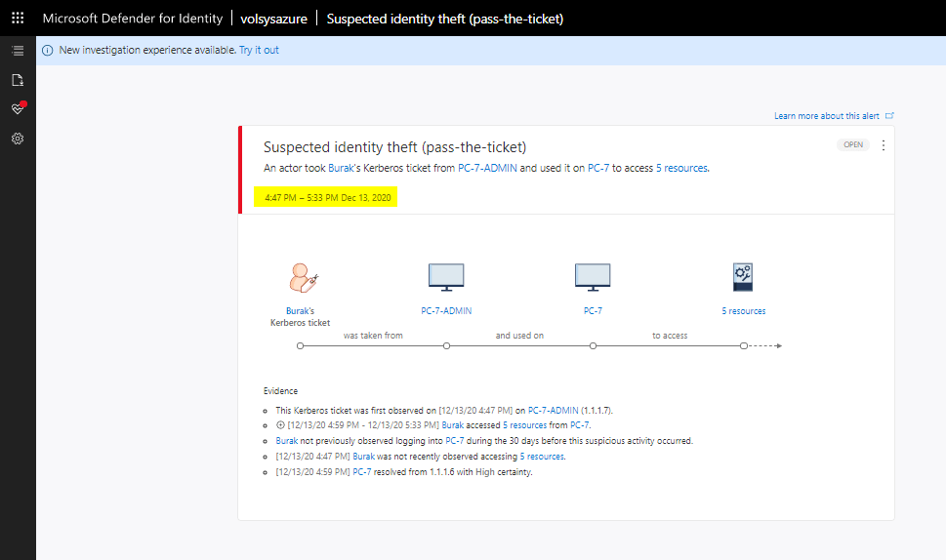The image size is (946, 560).
Task: Open the reports icon in sidebar
Action: click(x=18, y=80)
